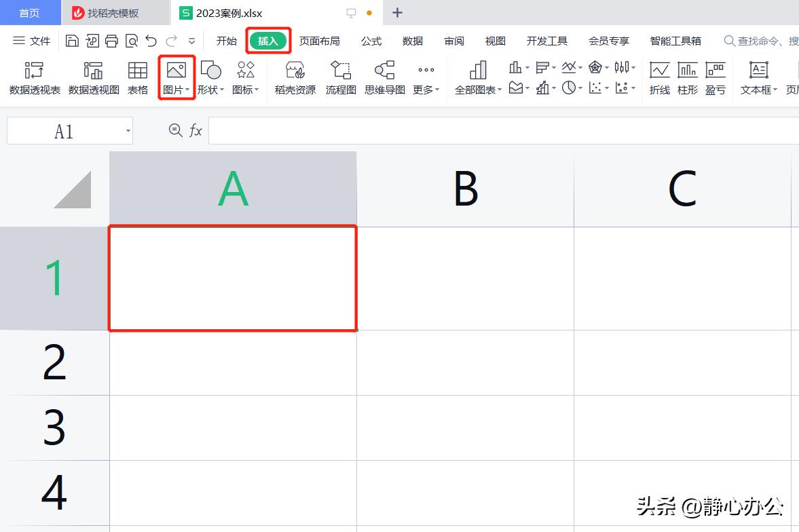Open the Print icon
Viewport: 799px width, 532px height.
pos(111,41)
